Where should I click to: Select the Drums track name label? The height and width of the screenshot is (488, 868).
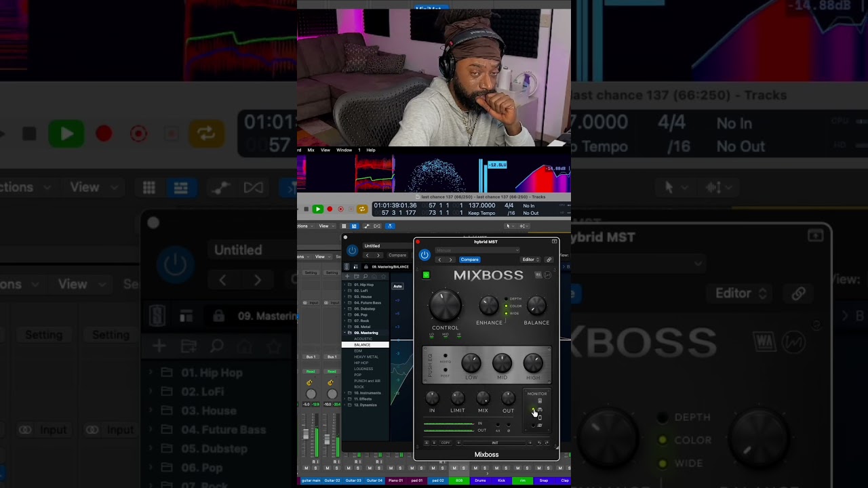(480, 481)
